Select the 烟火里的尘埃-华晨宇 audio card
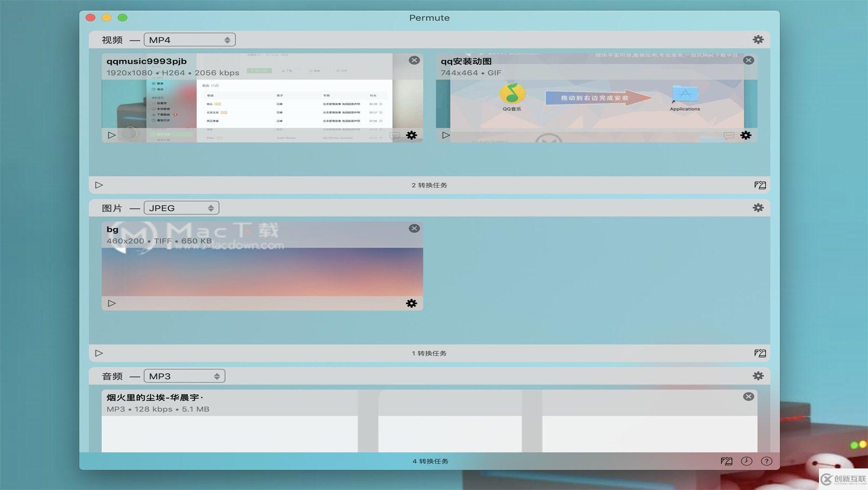 click(x=430, y=421)
